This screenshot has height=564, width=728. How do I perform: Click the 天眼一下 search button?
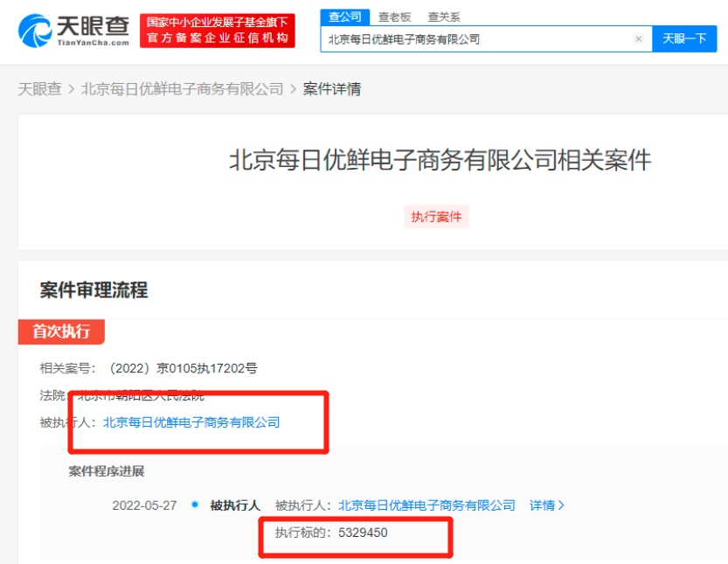coord(684,38)
